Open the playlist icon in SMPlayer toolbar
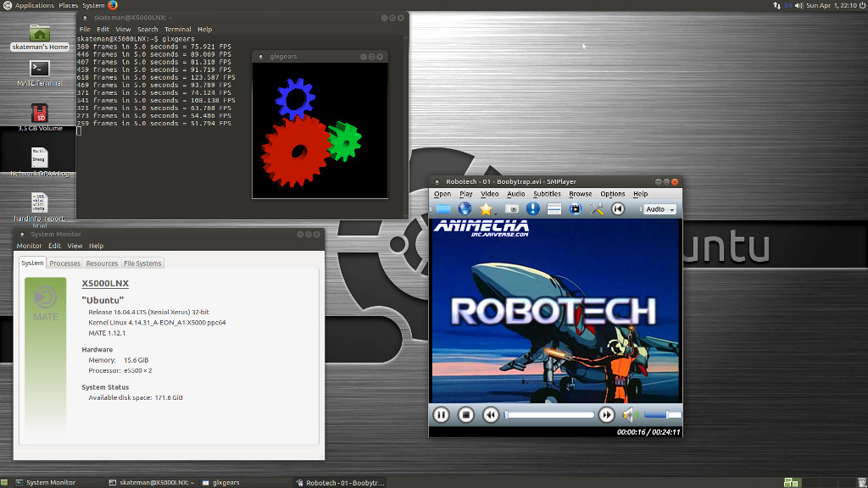The width and height of the screenshot is (868, 488). click(554, 208)
